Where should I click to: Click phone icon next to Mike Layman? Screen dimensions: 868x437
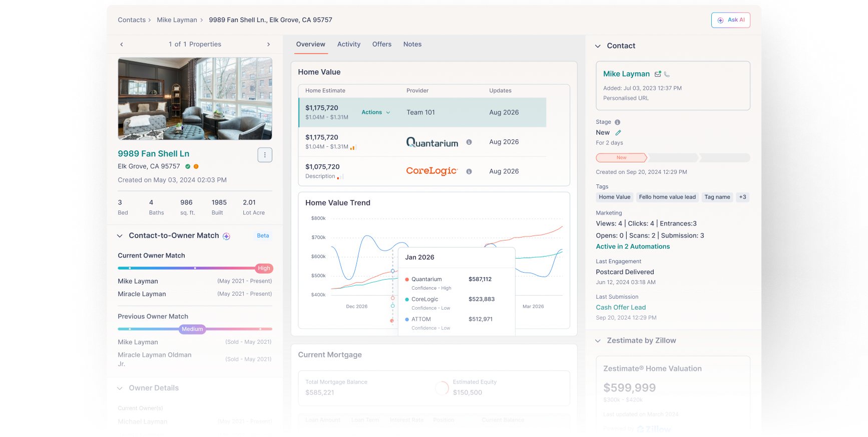tap(667, 74)
